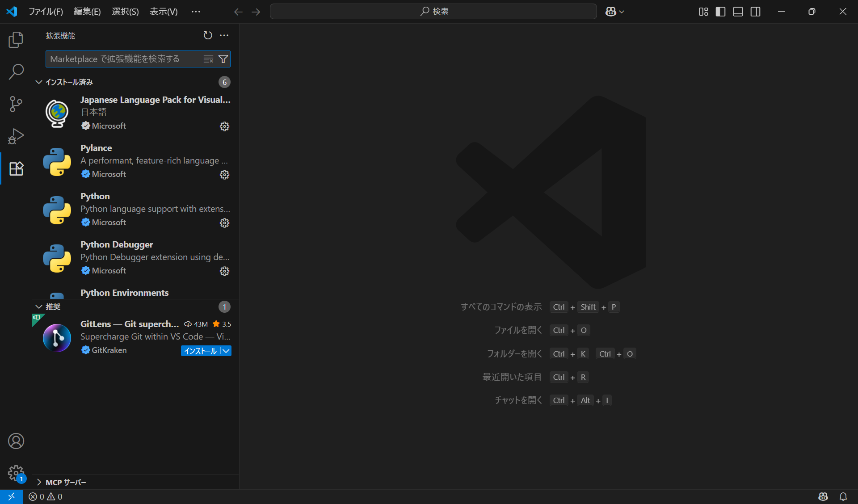Open notifications bell in status bar
This screenshot has width=858, height=504.
[843, 496]
